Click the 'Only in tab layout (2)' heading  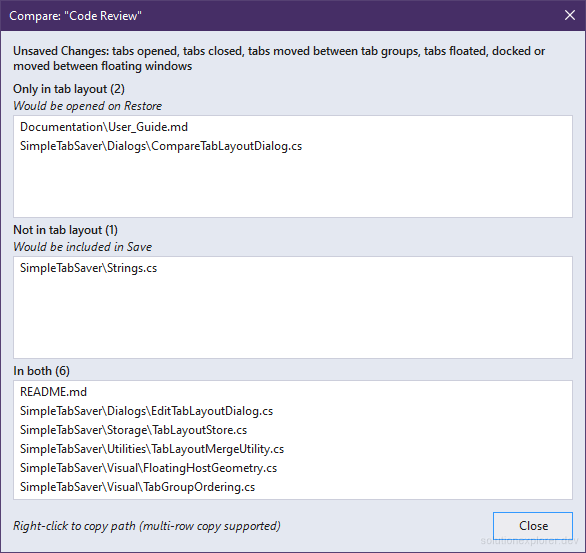pyautogui.click(x=69, y=89)
